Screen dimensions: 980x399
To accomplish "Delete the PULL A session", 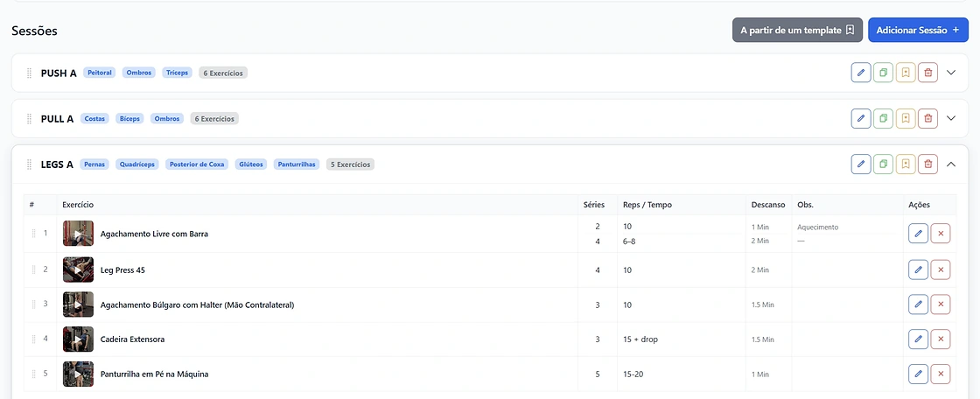I will pyautogui.click(x=928, y=118).
